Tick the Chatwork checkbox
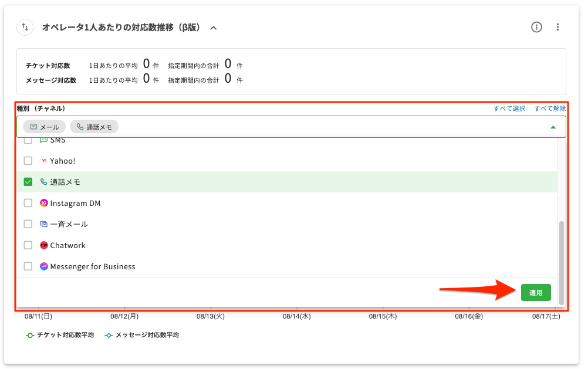The height and width of the screenshot is (369, 588). coord(28,245)
